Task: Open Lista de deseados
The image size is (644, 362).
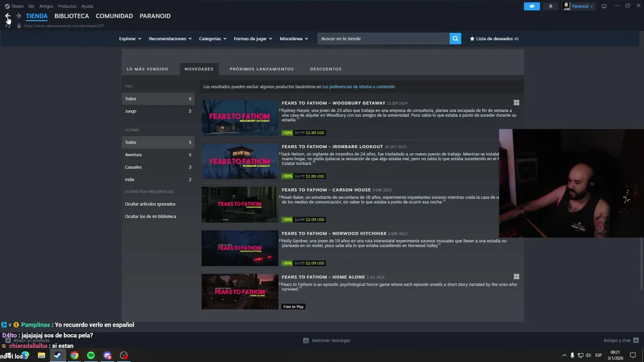Action: [494, 39]
